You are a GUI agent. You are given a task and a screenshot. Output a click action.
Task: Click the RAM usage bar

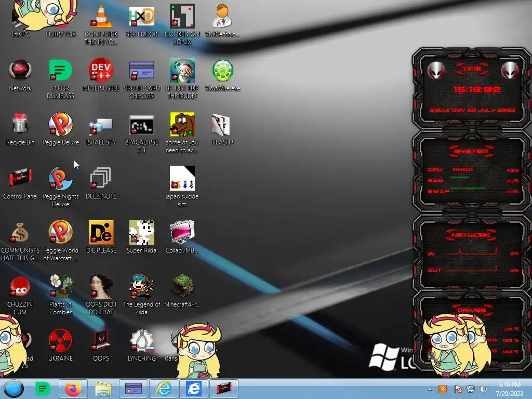[460, 177]
